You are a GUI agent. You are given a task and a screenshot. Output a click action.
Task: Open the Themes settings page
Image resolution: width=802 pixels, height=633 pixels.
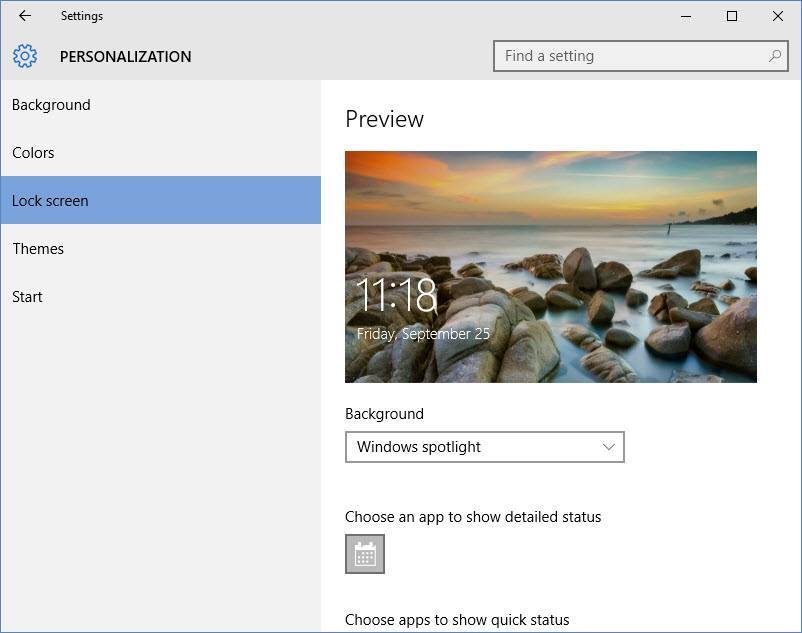coord(38,248)
